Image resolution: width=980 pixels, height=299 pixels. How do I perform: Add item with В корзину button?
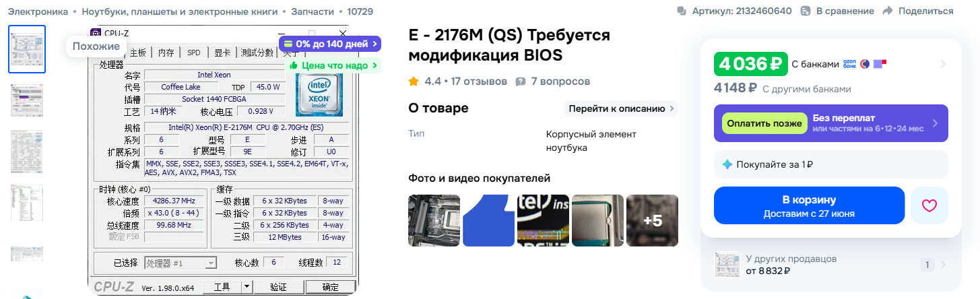(x=809, y=205)
